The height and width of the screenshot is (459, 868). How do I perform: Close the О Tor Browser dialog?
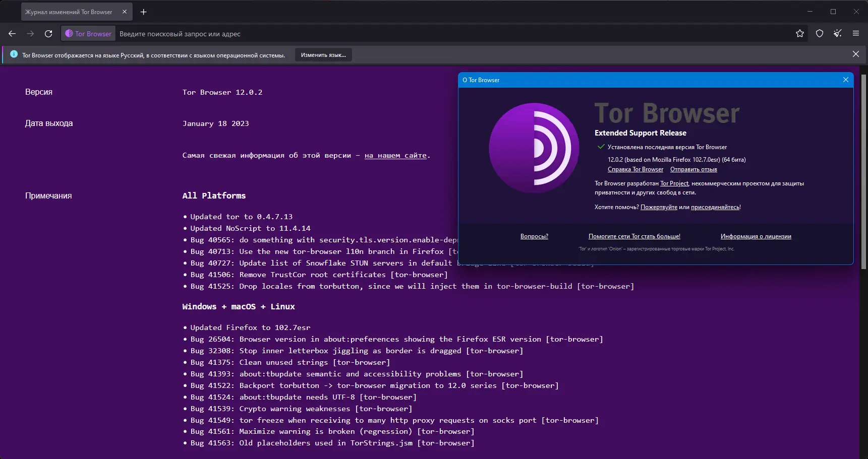point(846,80)
